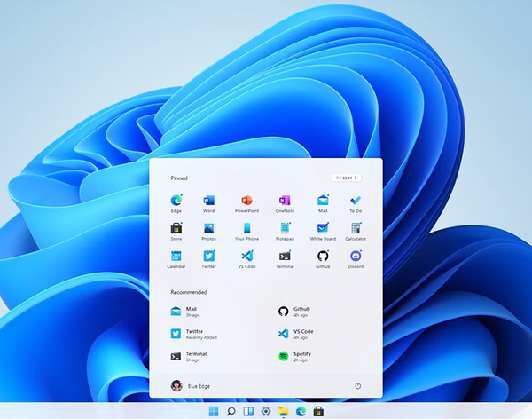Open recommended Mail item from 3h ago
Viewport: 532px width, 419px height.
(x=185, y=312)
